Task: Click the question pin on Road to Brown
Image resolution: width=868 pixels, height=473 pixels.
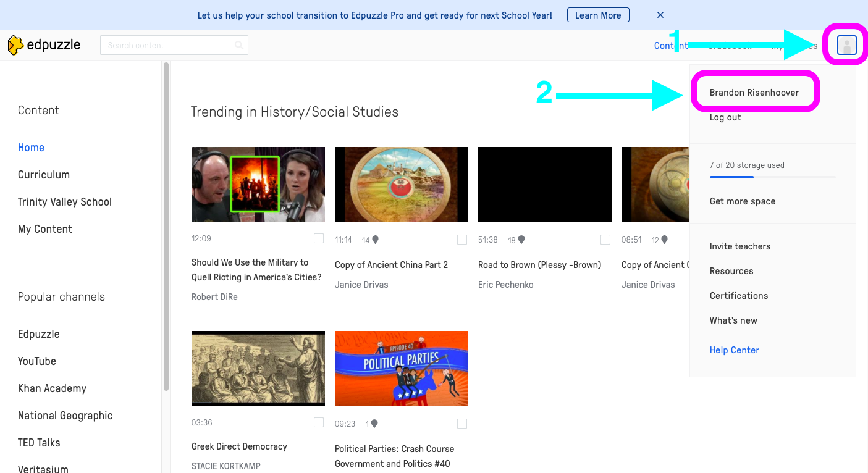Action: pyautogui.click(x=521, y=240)
